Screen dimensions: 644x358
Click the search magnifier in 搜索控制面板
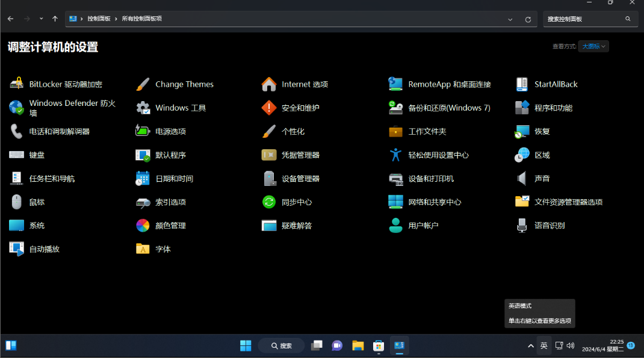(x=628, y=19)
